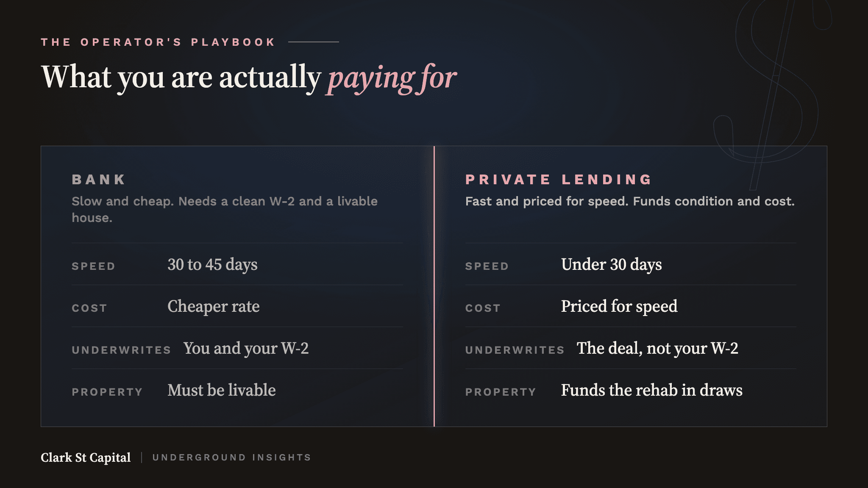This screenshot has height=488, width=868.
Task: Click the 'Fast and priced for speed' description
Action: (630, 201)
